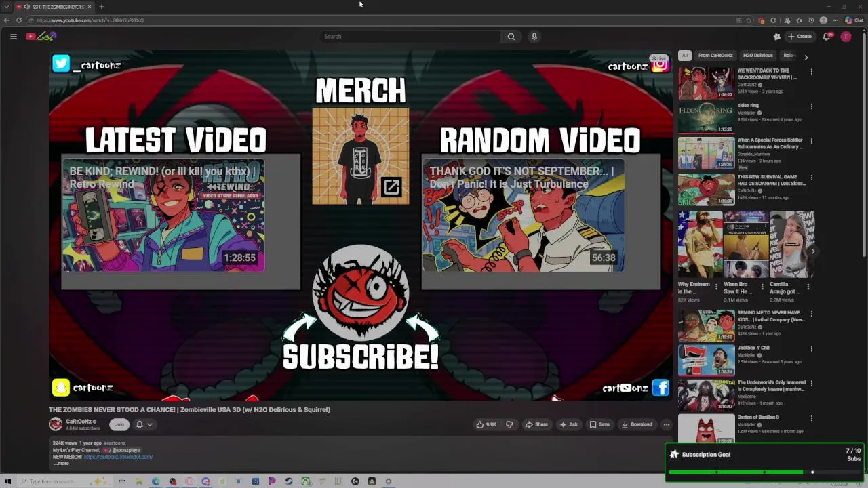The height and width of the screenshot is (488, 868).
Task: Dislike the video with thumbs down
Action: pos(509,424)
